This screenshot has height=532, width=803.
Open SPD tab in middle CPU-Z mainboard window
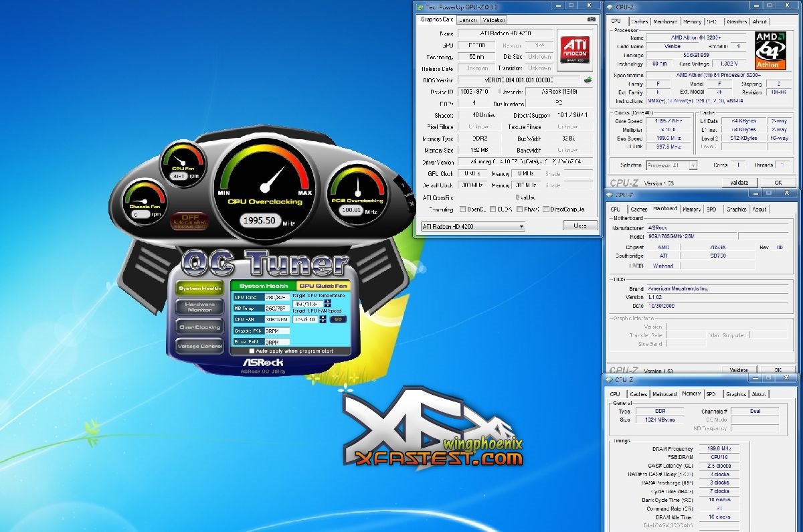click(711, 209)
